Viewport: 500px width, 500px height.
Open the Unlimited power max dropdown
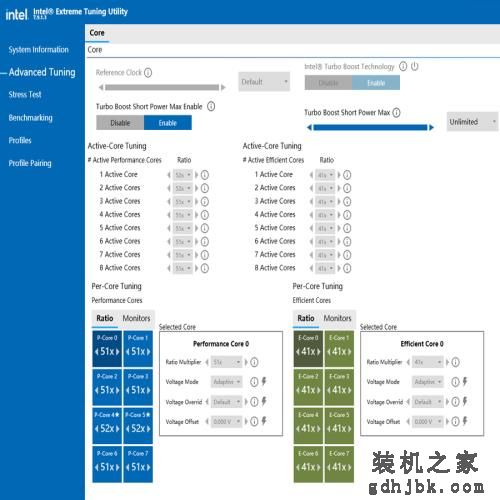click(x=472, y=122)
